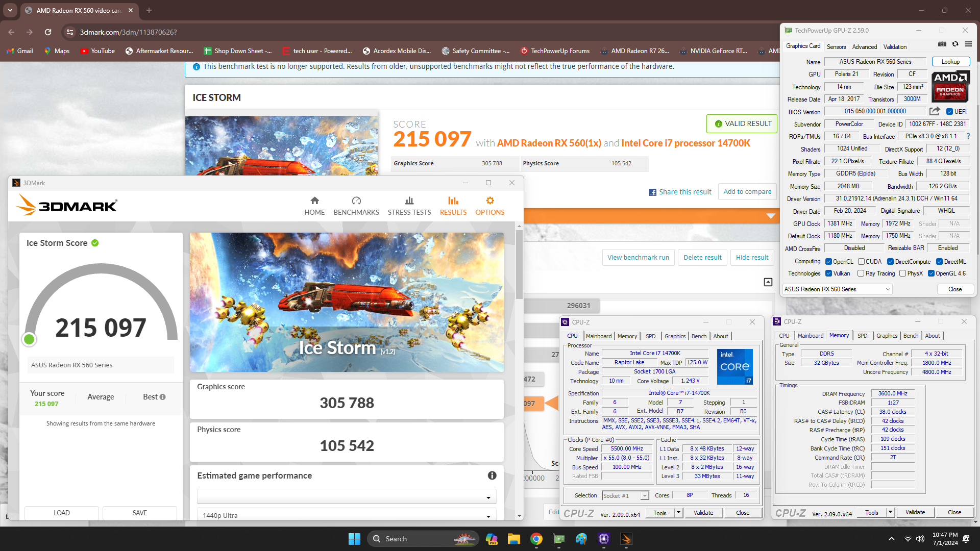The width and height of the screenshot is (980, 551).
Task: Open the 1440p Ultra dropdown
Action: coord(347,515)
